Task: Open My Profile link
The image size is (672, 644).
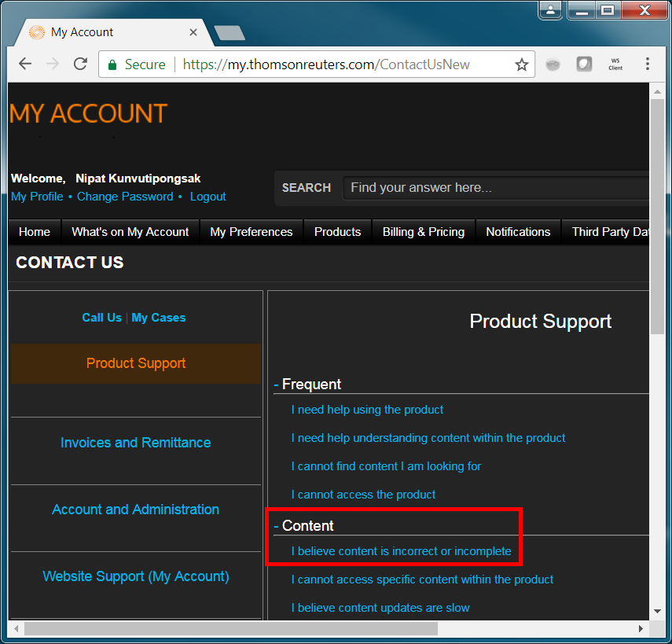Action: 37,197
